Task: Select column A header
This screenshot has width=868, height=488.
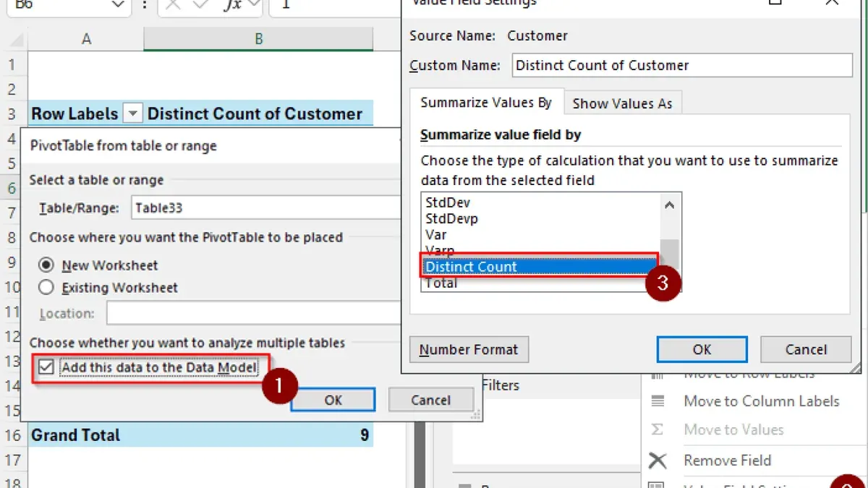Action: tap(86, 39)
